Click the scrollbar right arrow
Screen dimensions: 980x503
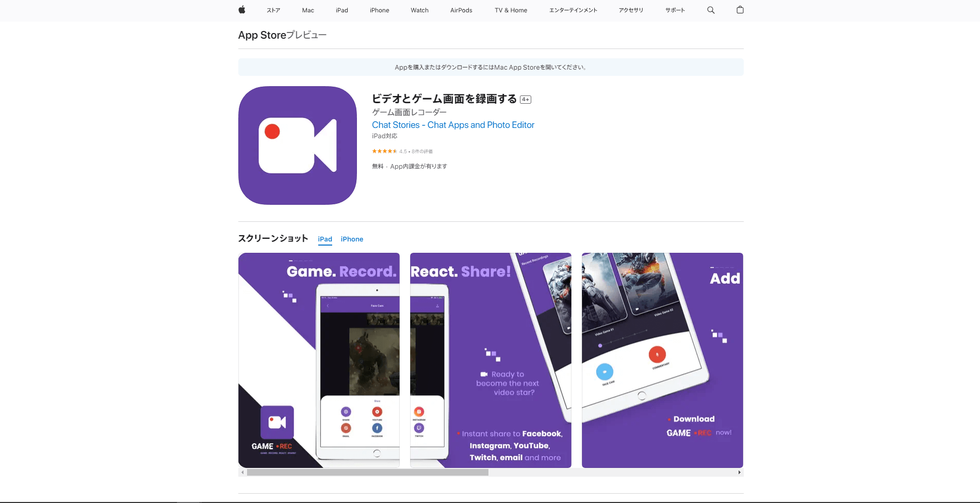[739, 472]
